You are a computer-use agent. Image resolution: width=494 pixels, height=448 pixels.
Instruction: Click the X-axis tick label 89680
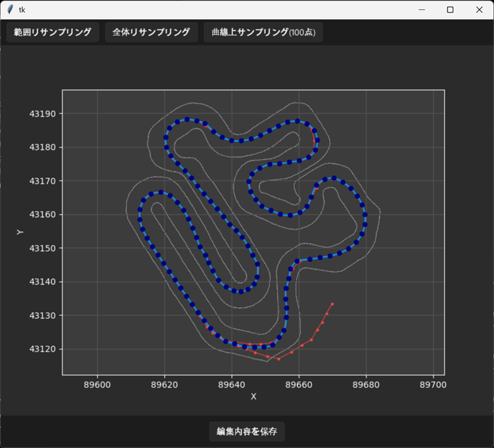click(366, 385)
